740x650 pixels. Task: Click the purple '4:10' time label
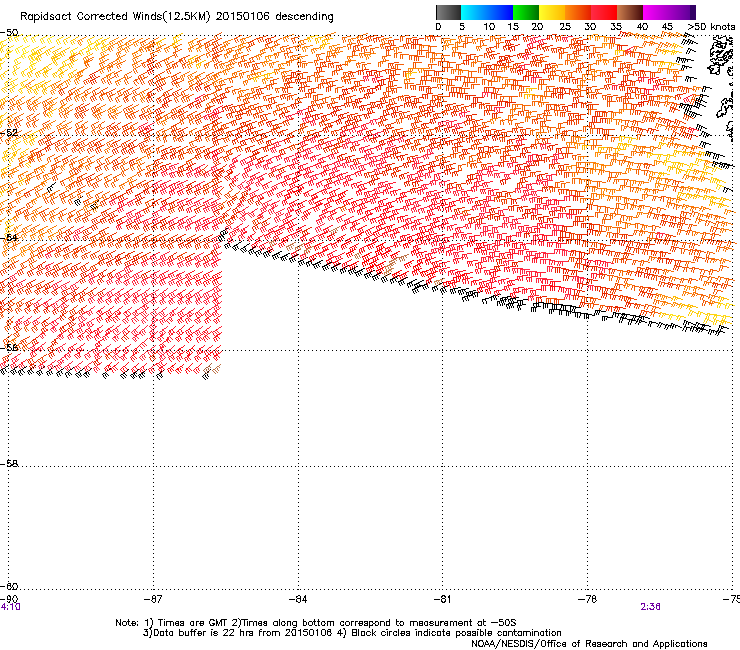(x=10, y=607)
